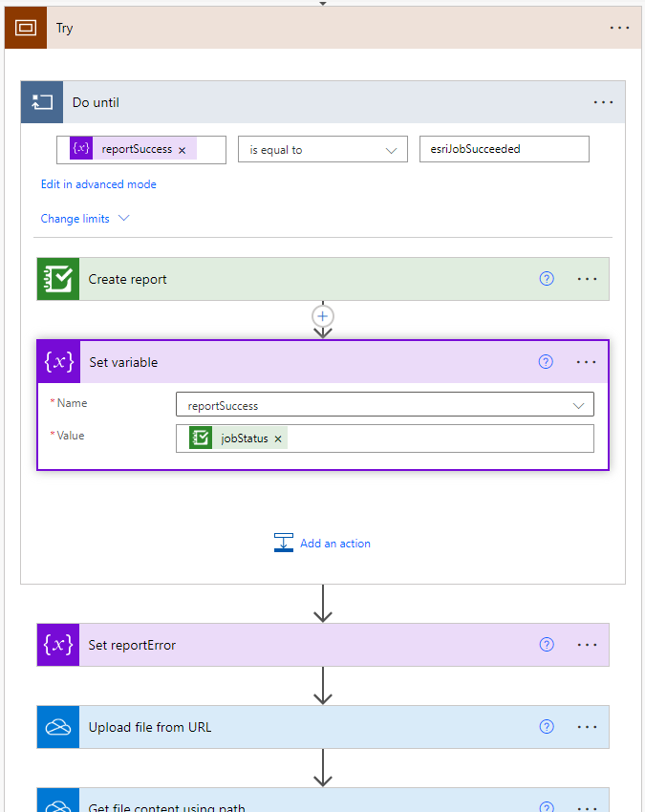Click the help icon on Set variable
The height and width of the screenshot is (812, 645).
546,361
